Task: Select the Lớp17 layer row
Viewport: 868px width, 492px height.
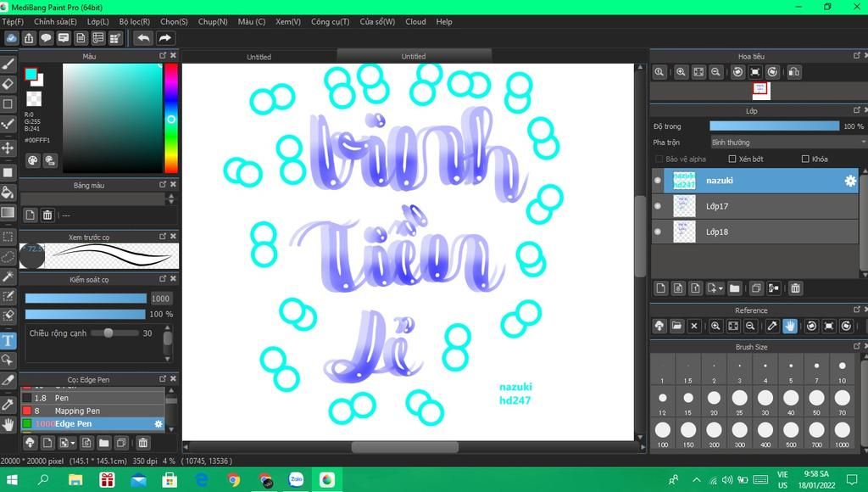Action: pos(755,206)
